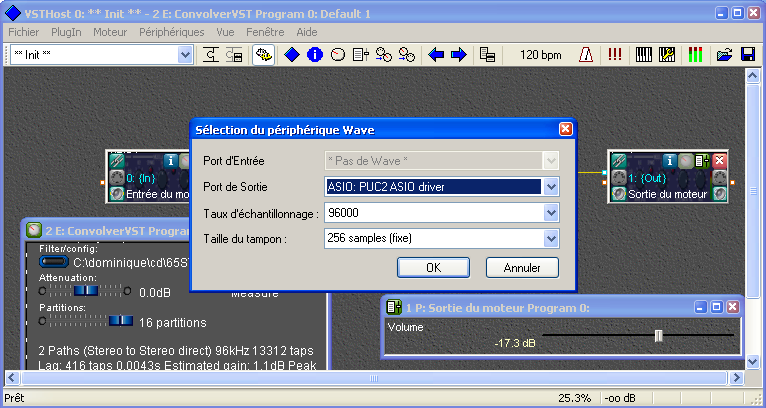Click the blue right arrow toolbar icon
The width and height of the screenshot is (766, 408).
459,55
